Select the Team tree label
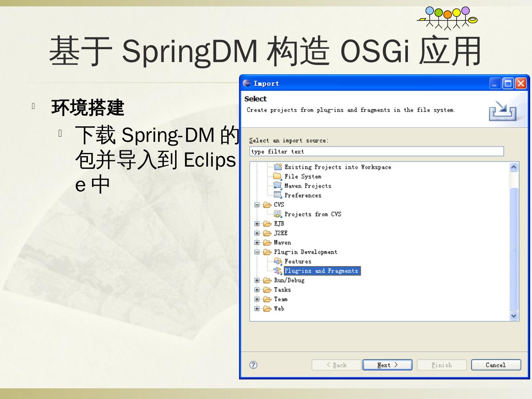Screen dimensions: 532x399 click(x=281, y=299)
